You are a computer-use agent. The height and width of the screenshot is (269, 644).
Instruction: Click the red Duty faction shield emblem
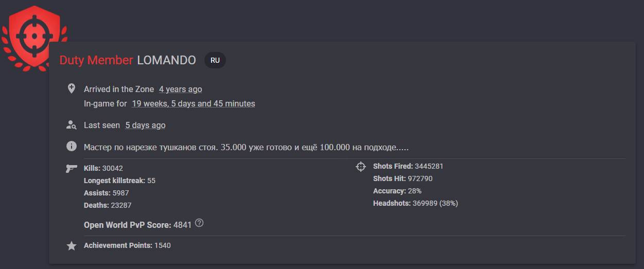click(34, 39)
